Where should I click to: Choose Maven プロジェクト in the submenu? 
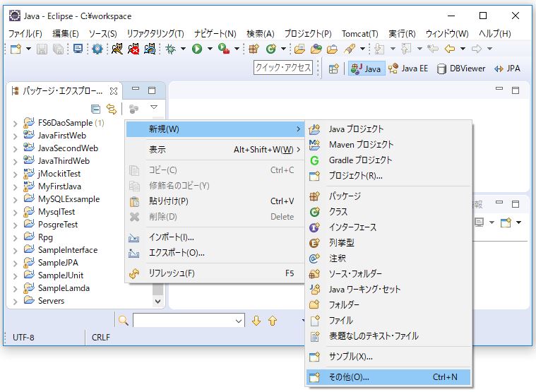(x=388, y=145)
